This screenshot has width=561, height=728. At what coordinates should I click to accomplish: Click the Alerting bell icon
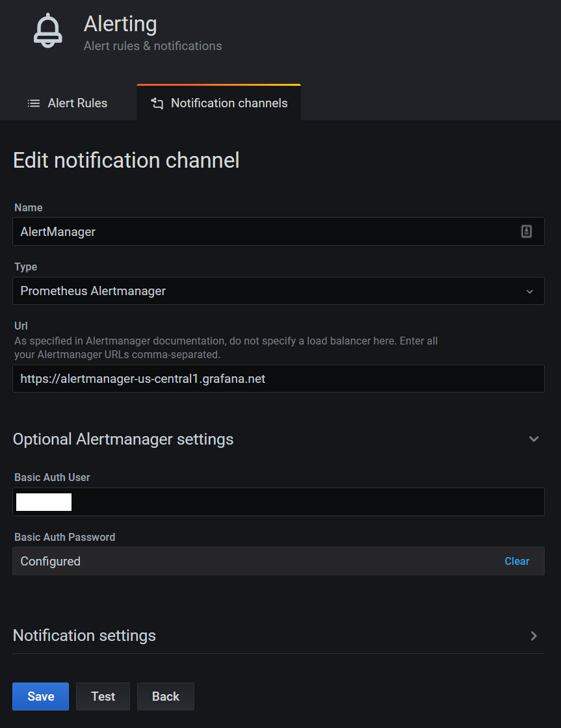point(48,31)
